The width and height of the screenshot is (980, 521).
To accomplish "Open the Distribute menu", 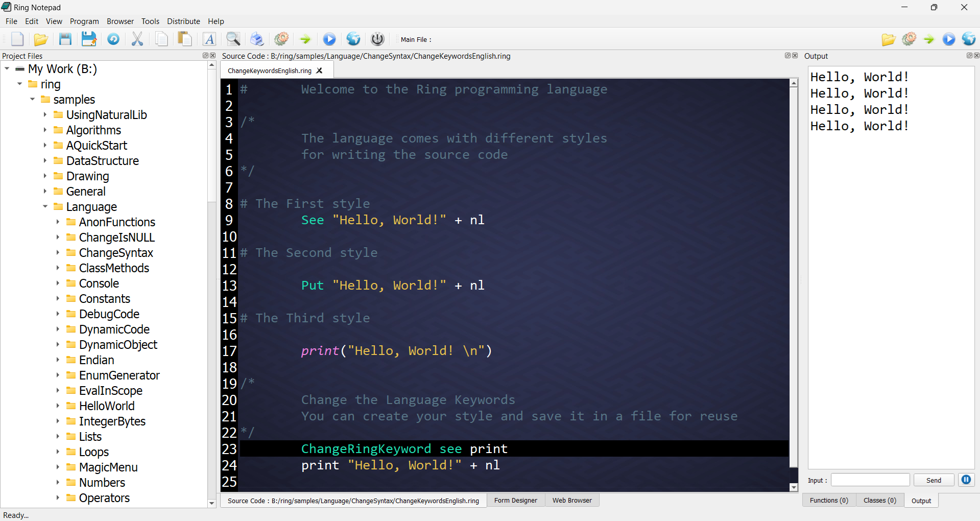I will point(183,21).
